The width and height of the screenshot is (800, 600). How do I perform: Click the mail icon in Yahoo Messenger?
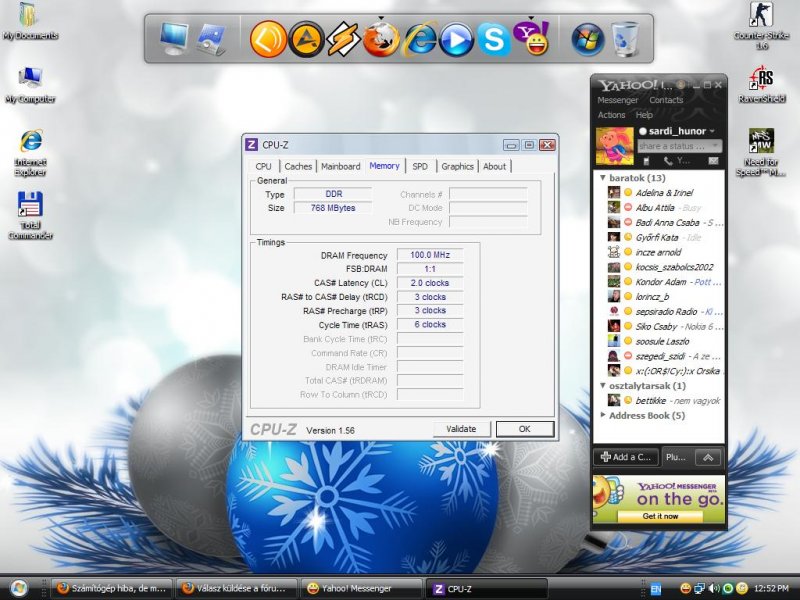[713, 161]
